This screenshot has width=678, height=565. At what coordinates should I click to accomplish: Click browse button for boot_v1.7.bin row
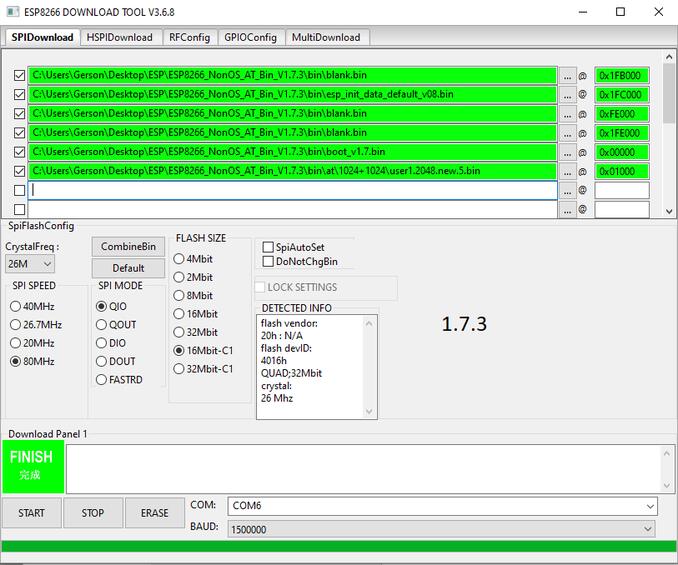pyautogui.click(x=567, y=152)
